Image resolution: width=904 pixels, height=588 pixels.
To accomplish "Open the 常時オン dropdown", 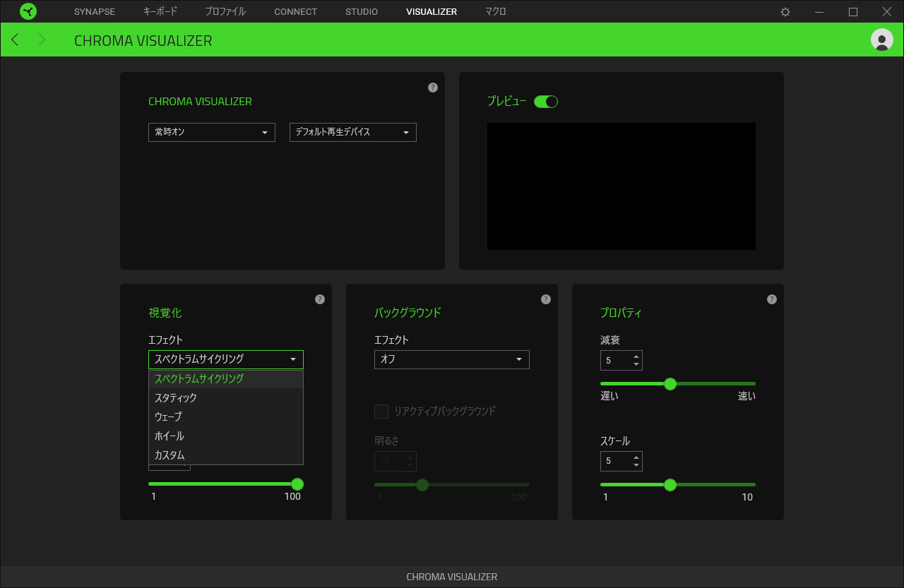I will click(212, 132).
